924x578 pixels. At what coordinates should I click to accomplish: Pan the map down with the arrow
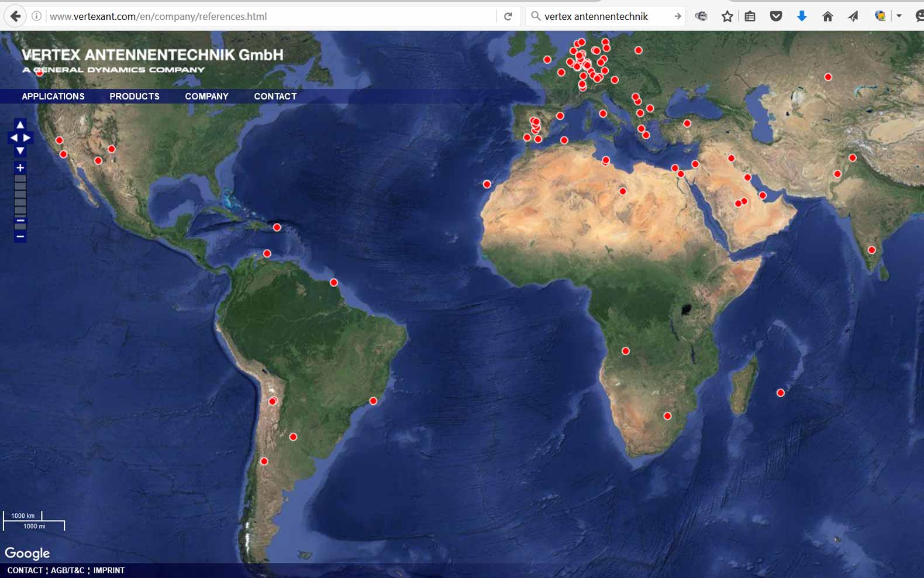click(x=20, y=151)
